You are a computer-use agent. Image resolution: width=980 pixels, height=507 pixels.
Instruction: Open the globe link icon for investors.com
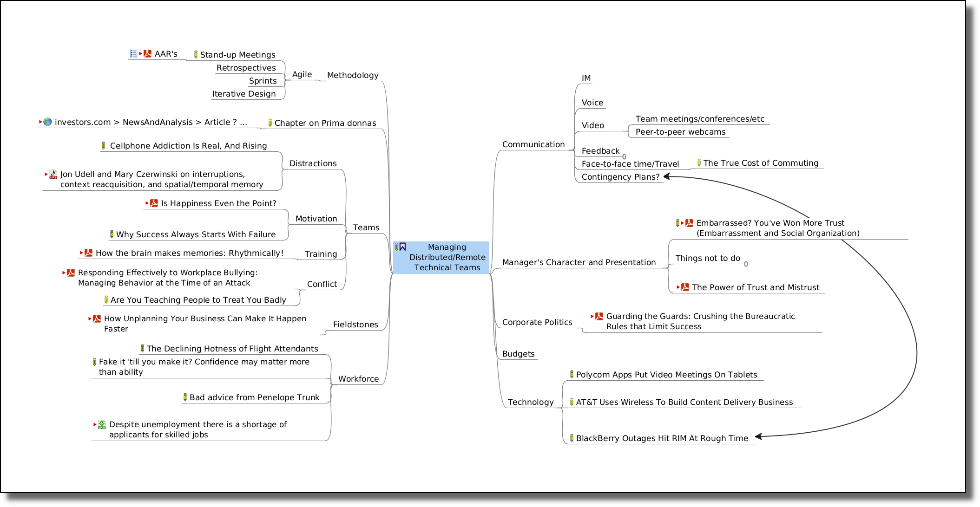coord(47,122)
